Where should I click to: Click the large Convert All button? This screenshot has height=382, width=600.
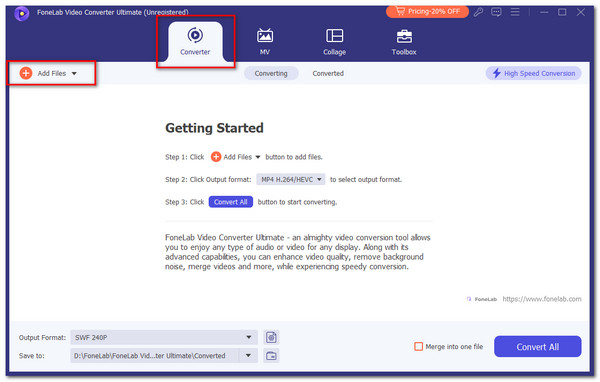tap(538, 347)
